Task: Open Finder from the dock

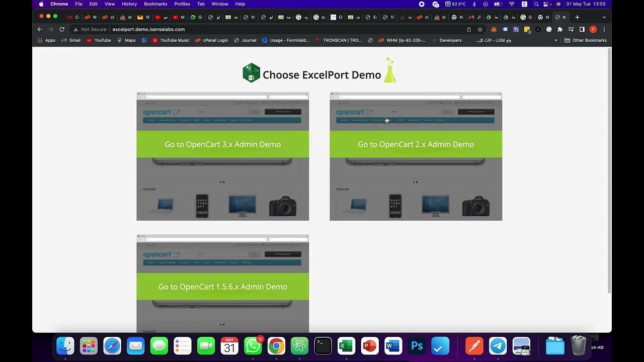Action: click(65, 346)
